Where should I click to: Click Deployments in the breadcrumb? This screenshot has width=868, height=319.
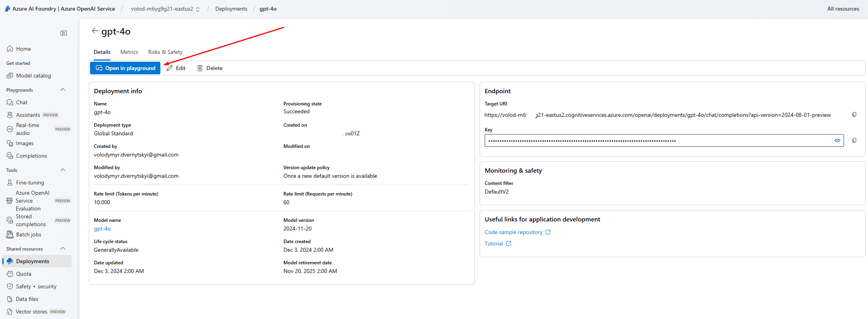coord(231,9)
